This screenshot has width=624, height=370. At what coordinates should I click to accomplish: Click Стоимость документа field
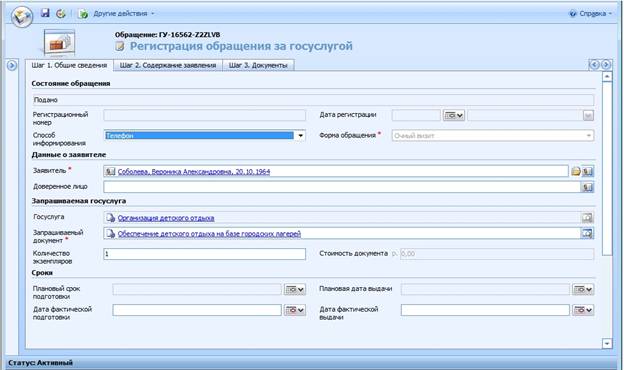point(497,254)
